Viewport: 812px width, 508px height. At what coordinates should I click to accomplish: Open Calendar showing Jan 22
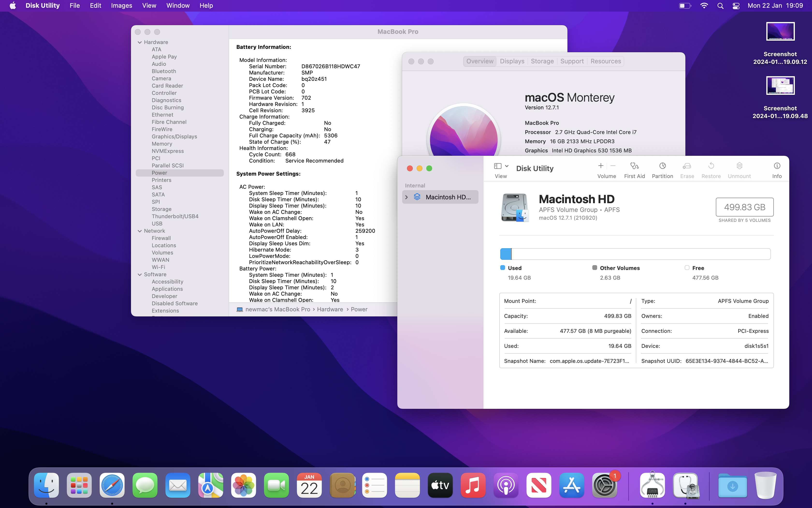click(309, 485)
